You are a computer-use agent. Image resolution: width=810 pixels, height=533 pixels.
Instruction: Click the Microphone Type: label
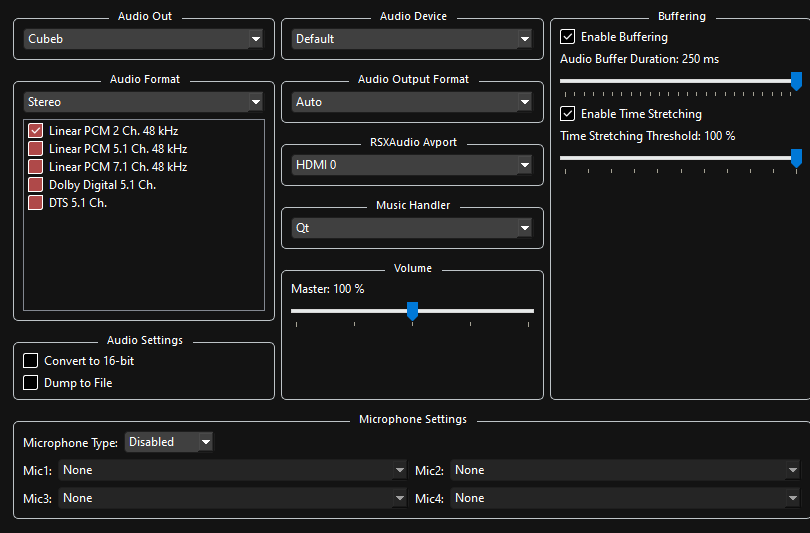point(70,443)
